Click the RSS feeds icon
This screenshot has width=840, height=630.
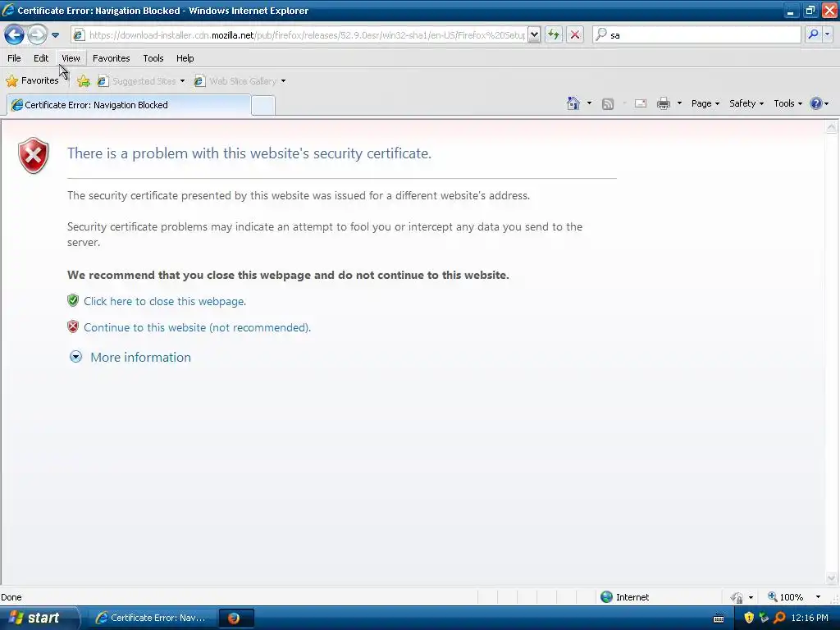click(x=608, y=104)
